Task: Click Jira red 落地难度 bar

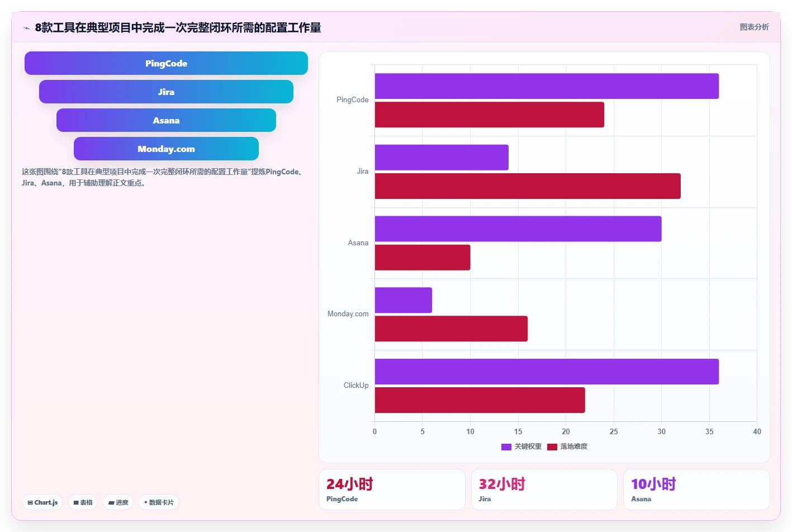Action: click(x=528, y=186)
